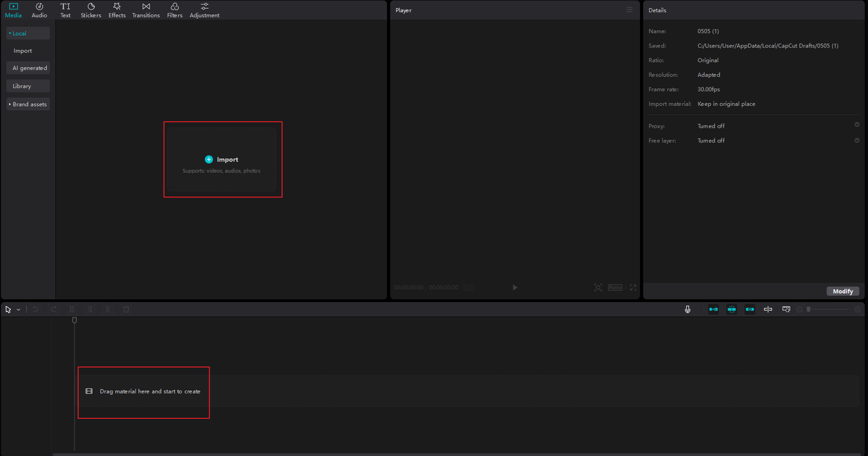This screenshot has width=868, height=456.
Task: Click the timeline zoom slider handle
Action: pyautogui.click(x=808, y=309)
